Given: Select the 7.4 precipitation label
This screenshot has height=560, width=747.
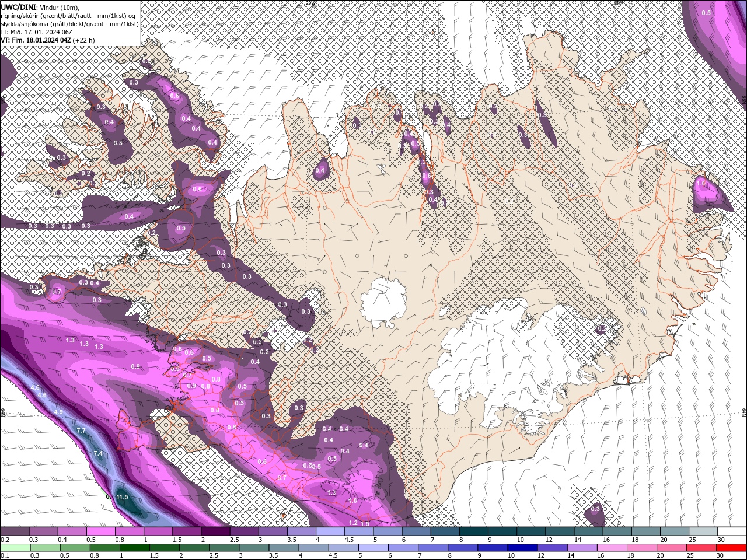Looking at the screenshot, I should (x=98, y=453).
